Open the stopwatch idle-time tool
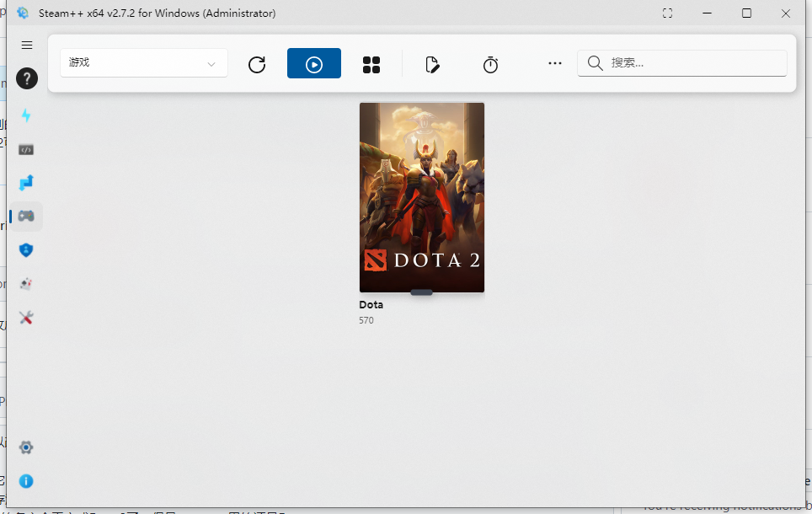This screenshot has height=514, width=812. click(490, 64)
